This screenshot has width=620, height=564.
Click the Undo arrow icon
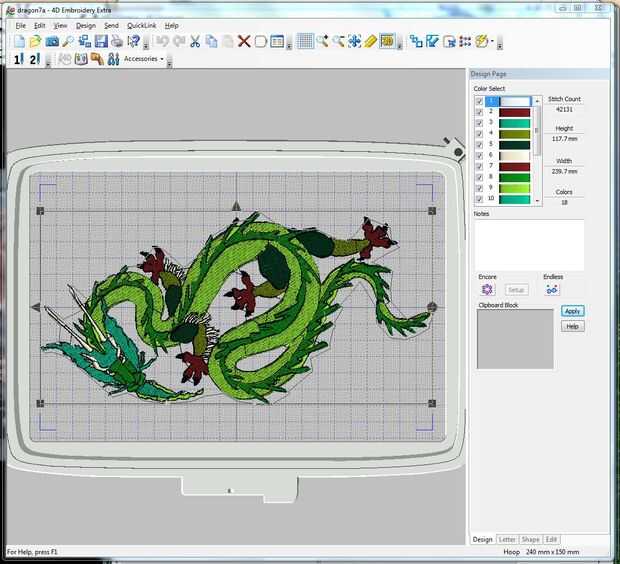point(162,41)
